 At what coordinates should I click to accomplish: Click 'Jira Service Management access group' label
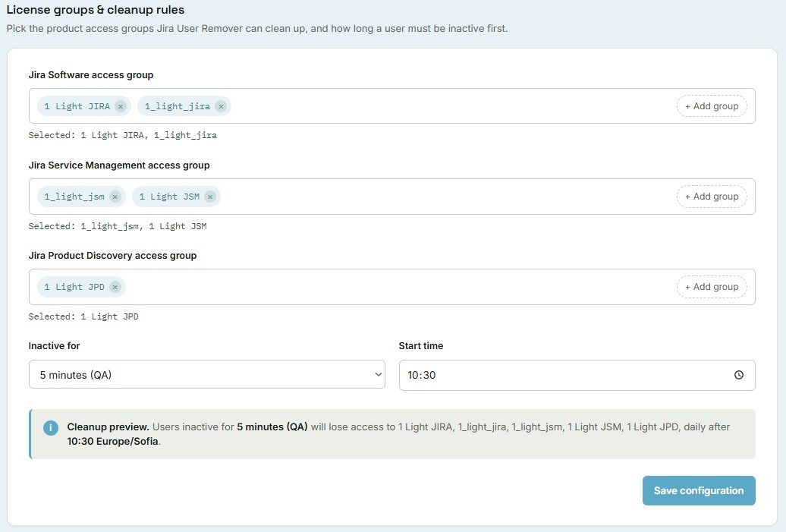(119, 165)
